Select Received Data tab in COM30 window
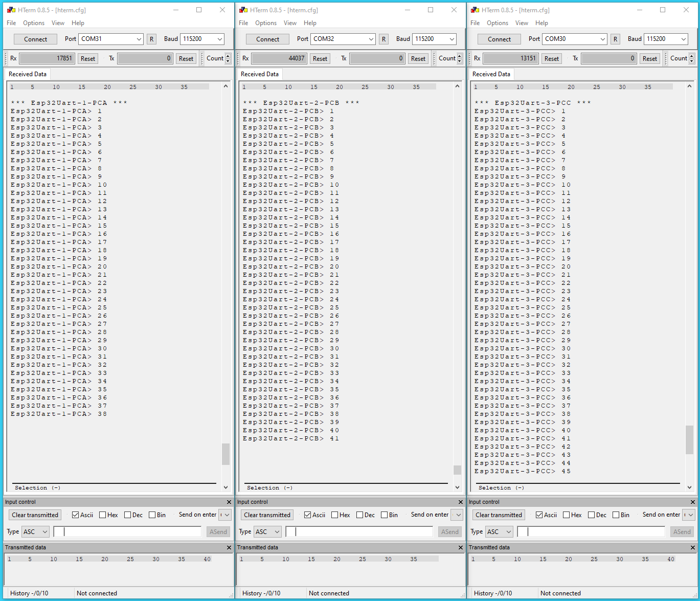The width and height of the screenshot is (700, 601). (x=491, y=74)
